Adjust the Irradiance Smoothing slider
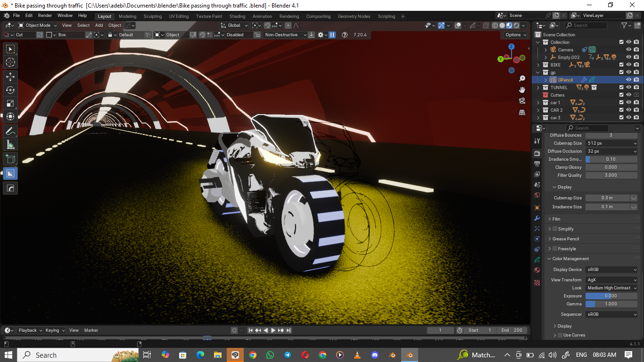This screenshot has width=644, height=362. [x=611, y=159]
